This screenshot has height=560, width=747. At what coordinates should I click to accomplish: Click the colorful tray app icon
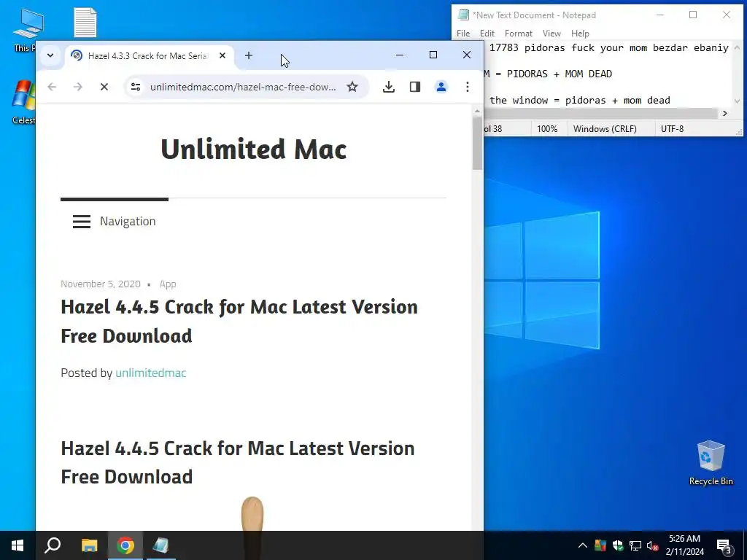coord(600,545)
